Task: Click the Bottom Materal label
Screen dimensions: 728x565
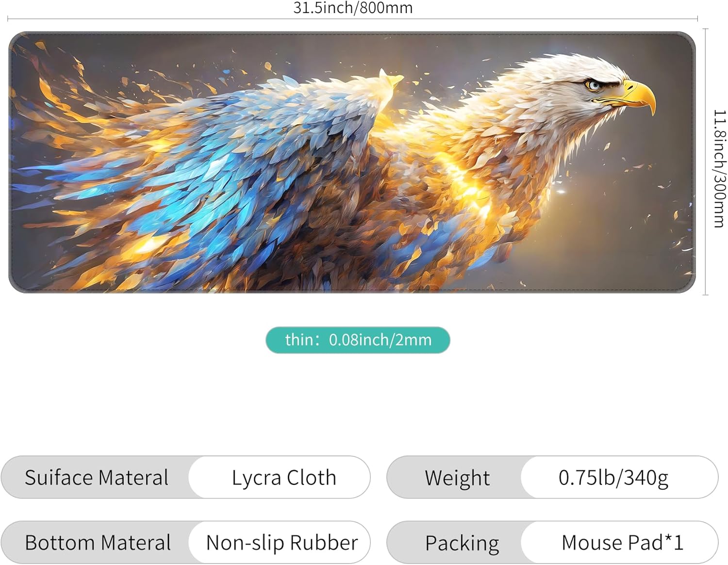Action: pyautogui.click(x=98, y=542)
